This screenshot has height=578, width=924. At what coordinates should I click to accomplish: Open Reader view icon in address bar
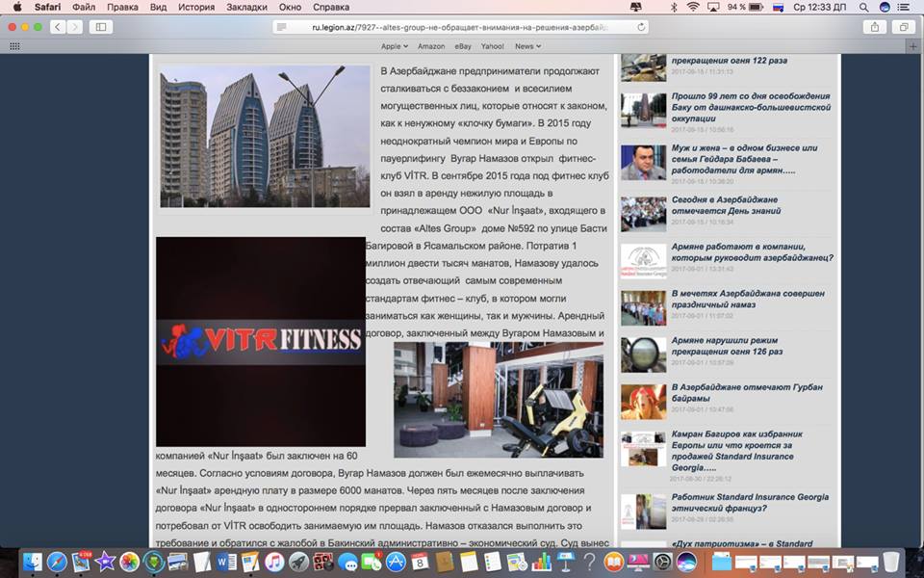pyautogui.click(x=282, y=27)
